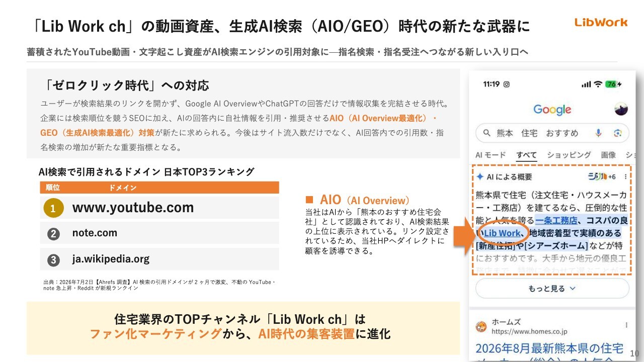Viewport: 644px width, 362px height.
Task: Select the note.com ranking row
Action: [x=159, y=233]
